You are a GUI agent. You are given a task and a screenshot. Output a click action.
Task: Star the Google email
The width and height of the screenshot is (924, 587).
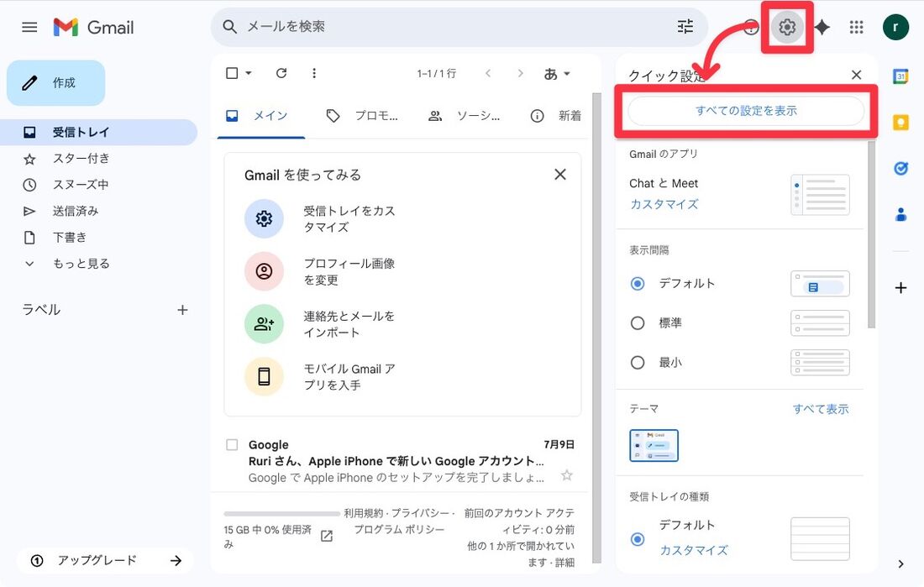tap(566, 475)
